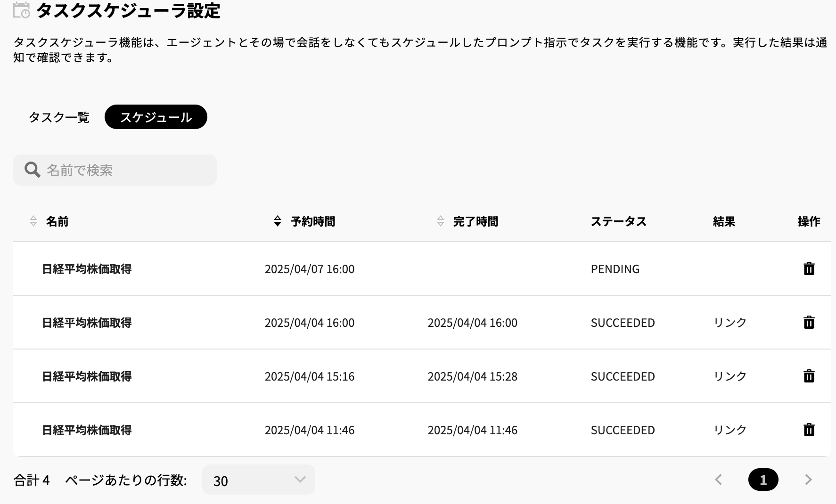The width and height of the screenshot is (836, 504).
Task: Toggle sorting on the 名前 column
Action: (33, 221)
